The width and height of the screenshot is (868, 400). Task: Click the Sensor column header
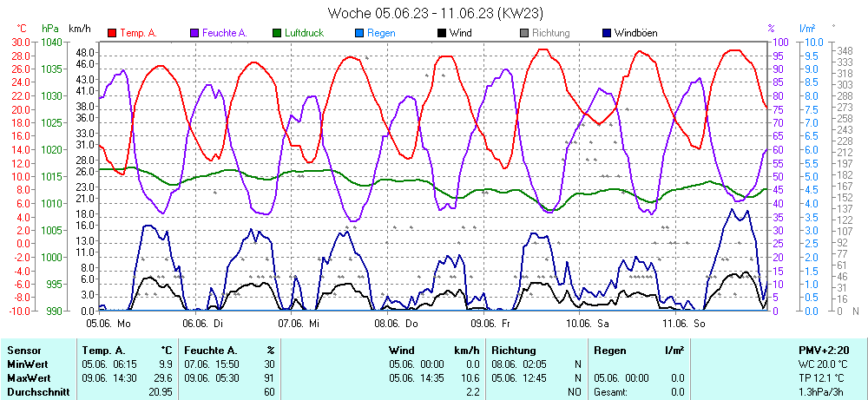coord(23,351)
